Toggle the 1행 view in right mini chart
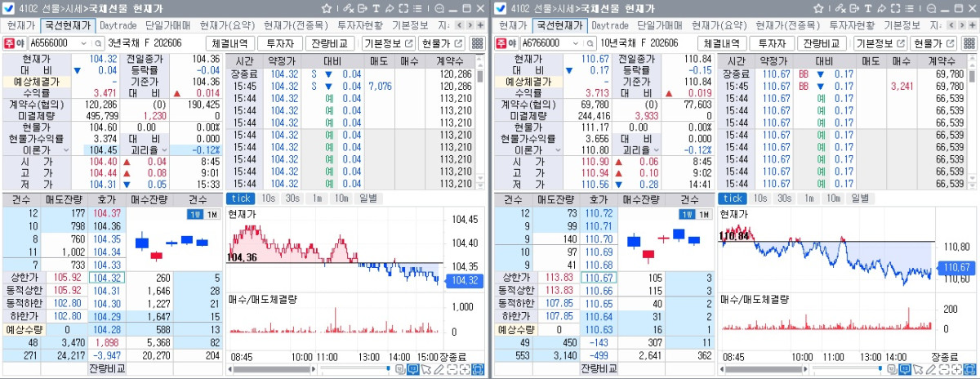 pos(686,213)
